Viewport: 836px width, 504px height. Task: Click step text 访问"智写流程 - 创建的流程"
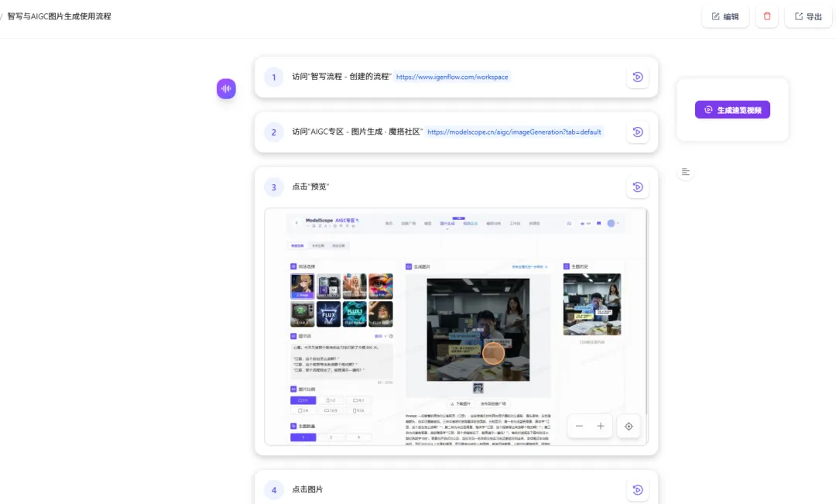[342, 77]
